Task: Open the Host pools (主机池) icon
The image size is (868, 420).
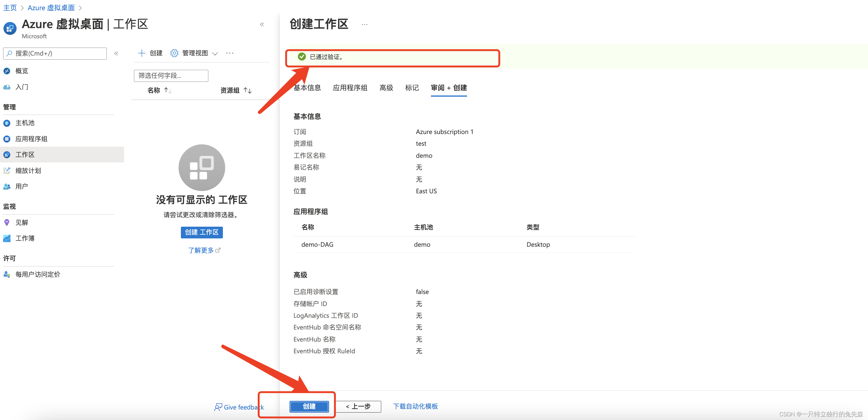Action: [x=7, y=123]
